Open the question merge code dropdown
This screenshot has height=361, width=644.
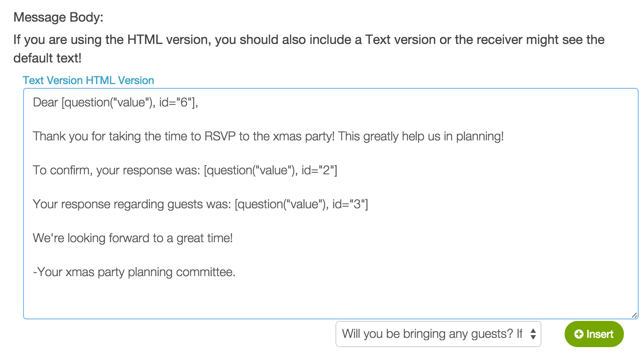tap(438, 334)
